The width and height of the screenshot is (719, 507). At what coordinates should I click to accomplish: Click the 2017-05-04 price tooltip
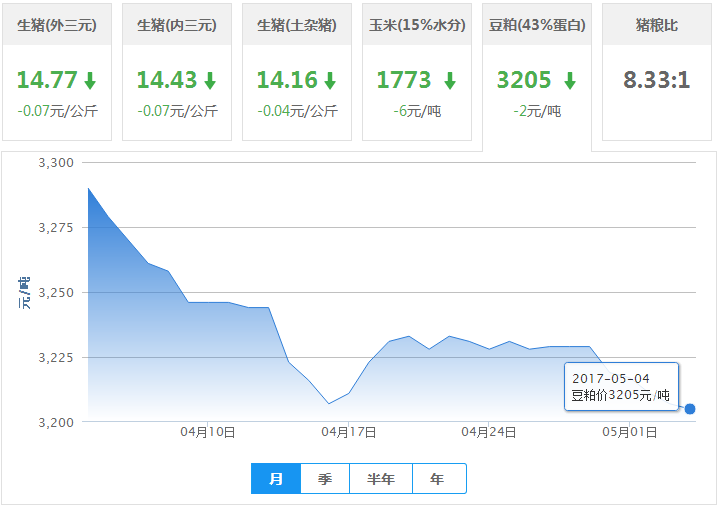[621, 387]
